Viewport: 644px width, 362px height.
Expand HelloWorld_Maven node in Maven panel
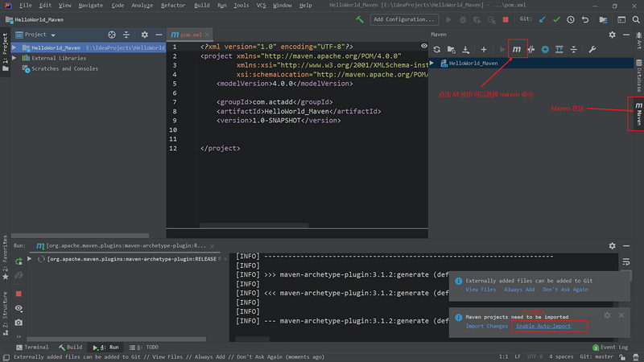(x=432, y=63)
